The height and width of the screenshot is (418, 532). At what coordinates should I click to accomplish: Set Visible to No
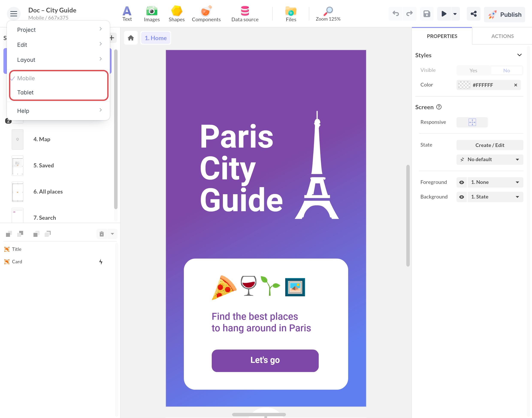click(x=506, y=70)
